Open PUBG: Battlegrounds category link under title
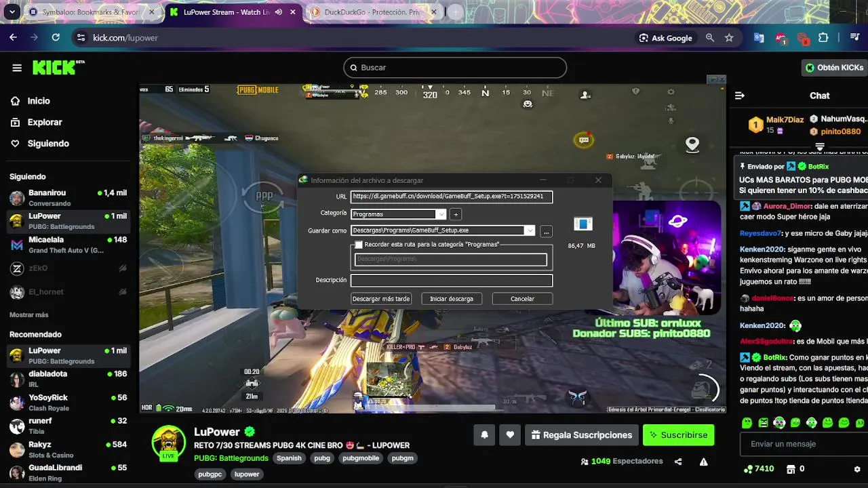868x488 pixels. pyautogui.click(x=231, y=458)
